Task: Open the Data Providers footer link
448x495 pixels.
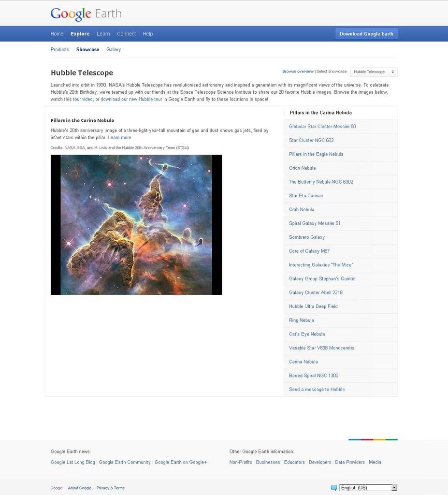Action: (x=350, y=463)
